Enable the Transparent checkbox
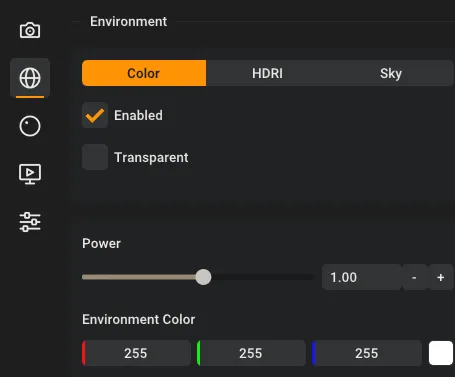The width and height of the screenshot is (455, 377). click(95, 157)
